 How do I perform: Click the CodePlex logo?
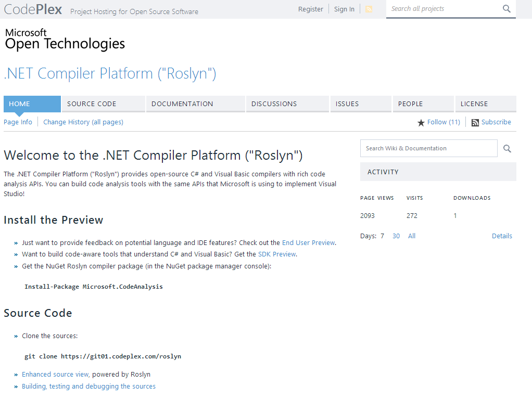32,9
